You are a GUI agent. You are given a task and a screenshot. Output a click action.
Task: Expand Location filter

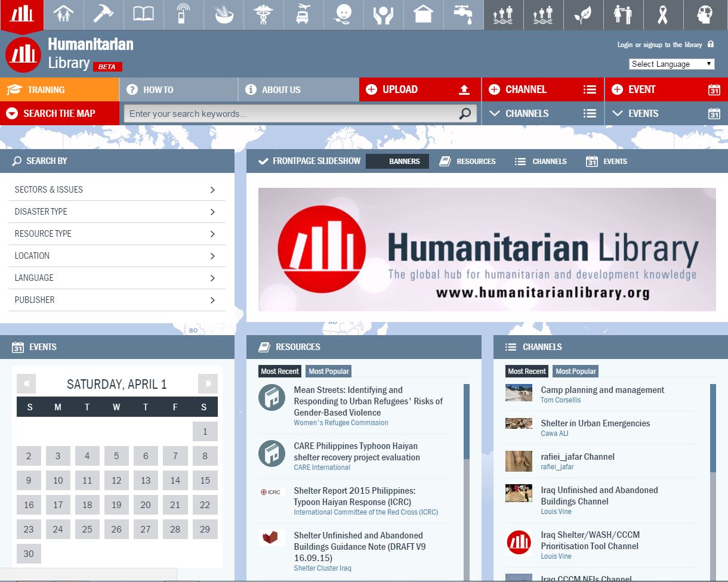click(117, 256)
